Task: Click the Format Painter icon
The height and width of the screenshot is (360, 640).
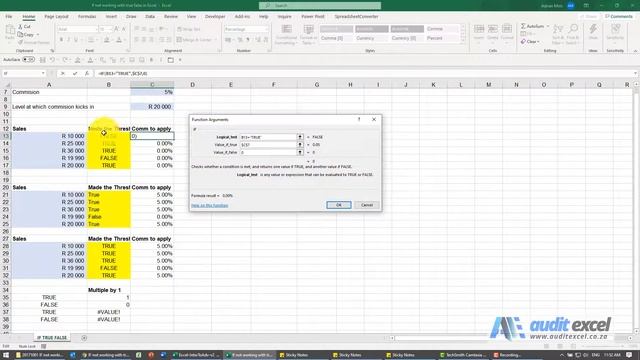Action: 20,42
